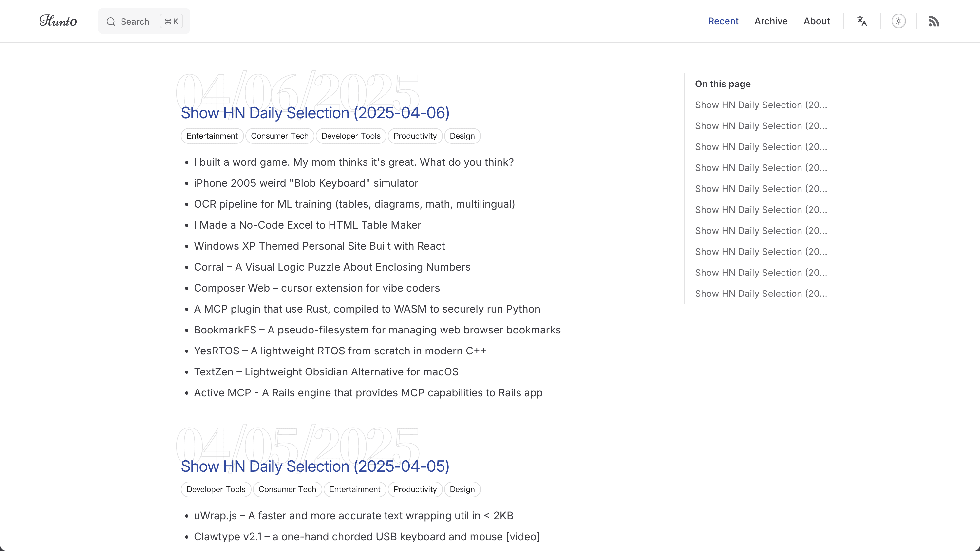Filter by Entertainment tag under 04-06 post
The height and width of the screenshot is (551, 980).
click(x=212, y=136)
